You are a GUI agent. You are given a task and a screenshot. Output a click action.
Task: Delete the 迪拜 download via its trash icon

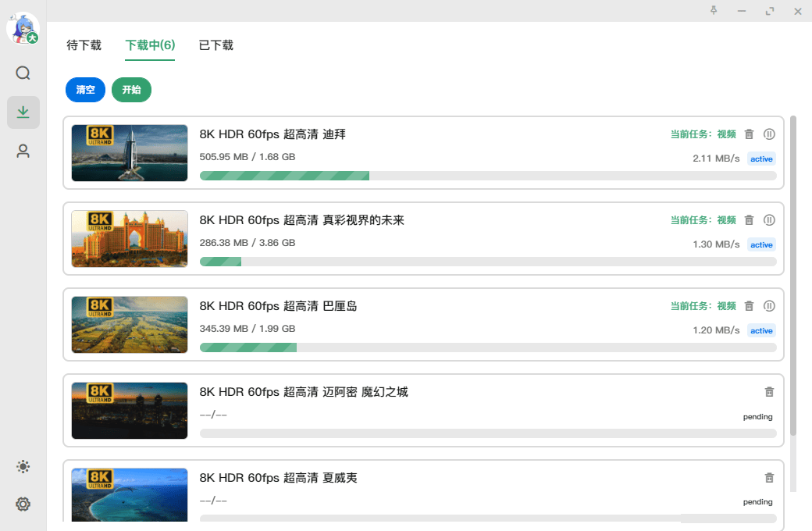(750, 134)
